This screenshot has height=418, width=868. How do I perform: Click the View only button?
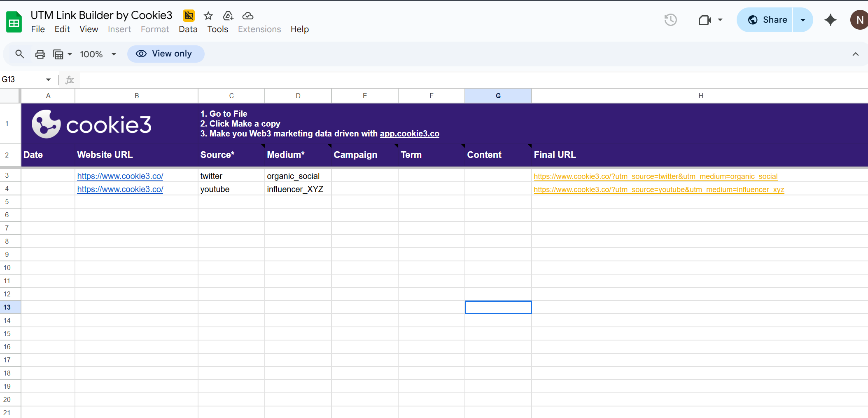[166, 54]
